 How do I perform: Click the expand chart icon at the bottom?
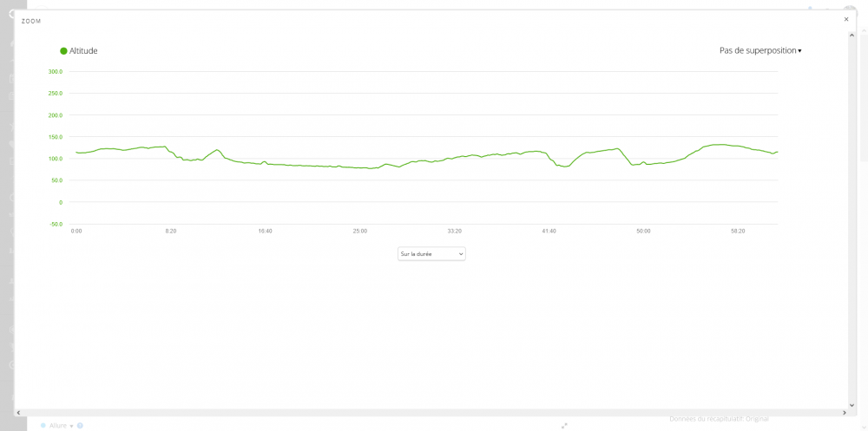coord(564,426)
